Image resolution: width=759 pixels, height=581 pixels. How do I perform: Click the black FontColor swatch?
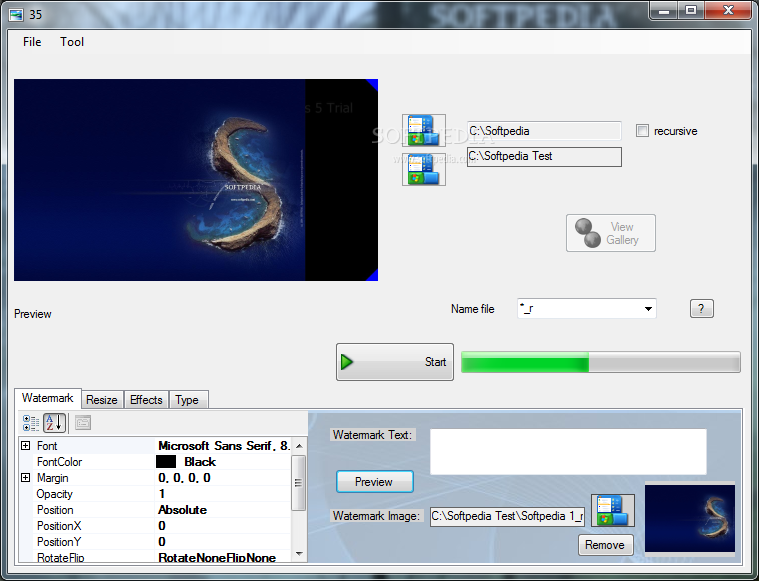(x=166, y=462)
